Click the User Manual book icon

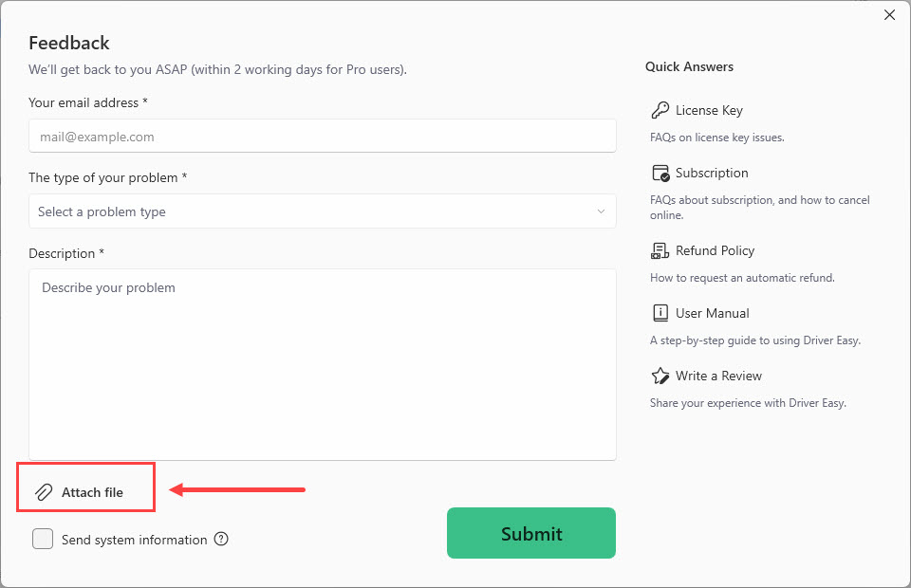(660, 313)
